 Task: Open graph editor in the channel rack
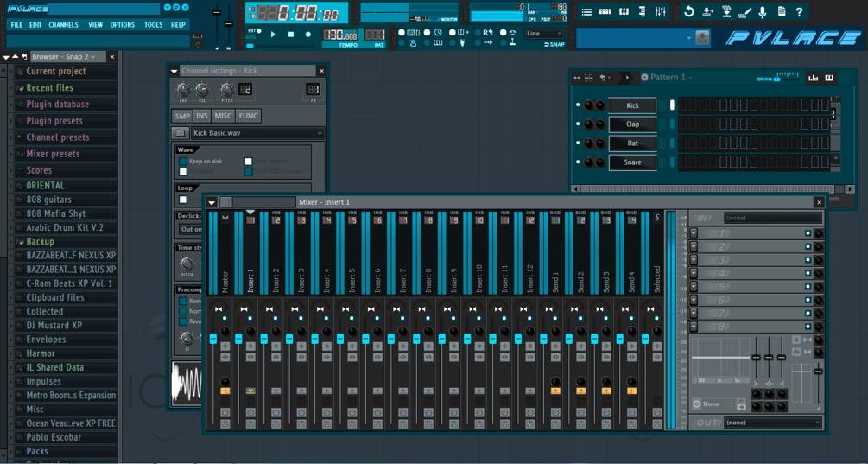[x=814, y=78]
